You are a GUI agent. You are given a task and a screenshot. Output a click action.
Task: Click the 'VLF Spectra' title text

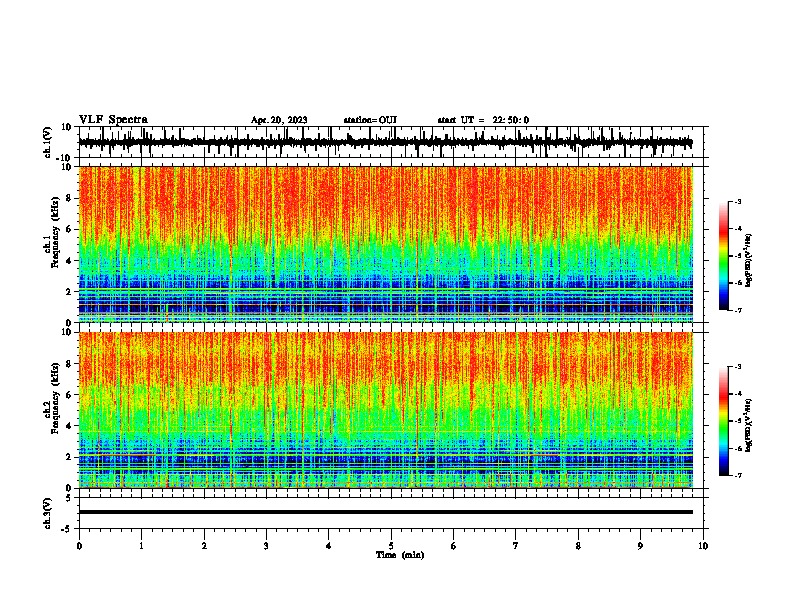pyautogui.click(x=113, y=120)
